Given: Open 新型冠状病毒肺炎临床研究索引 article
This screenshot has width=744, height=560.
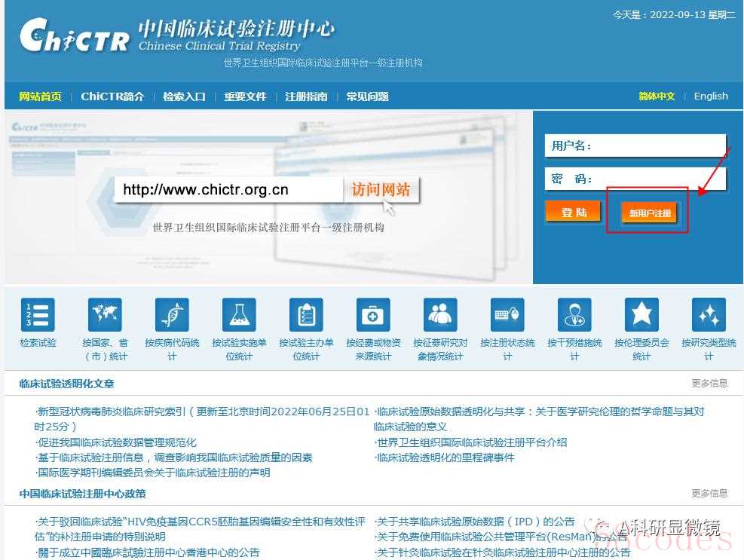Looking at the screenshot, I should [202, 418].
